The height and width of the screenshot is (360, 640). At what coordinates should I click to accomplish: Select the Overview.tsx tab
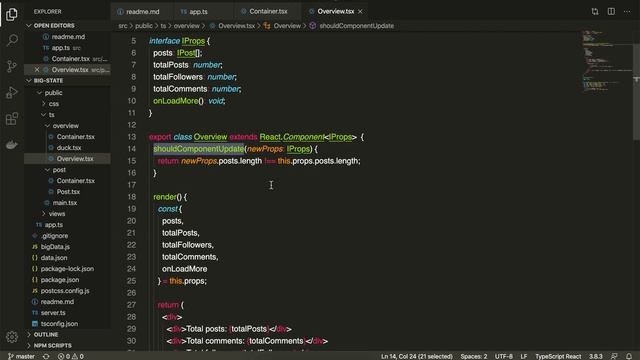[336, 11]
